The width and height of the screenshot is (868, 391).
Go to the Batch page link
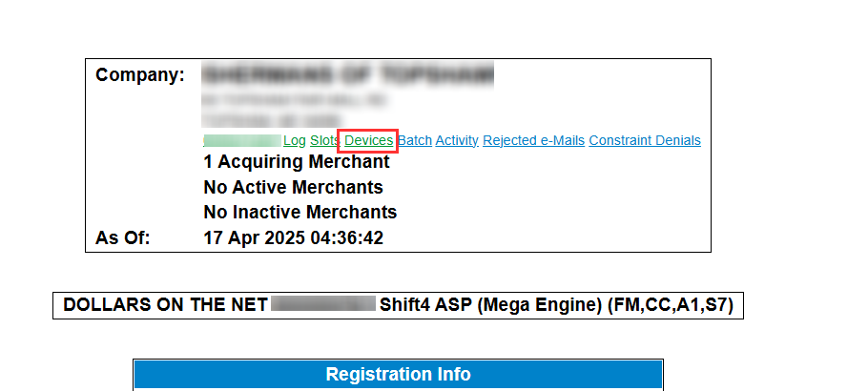[414, 141]
